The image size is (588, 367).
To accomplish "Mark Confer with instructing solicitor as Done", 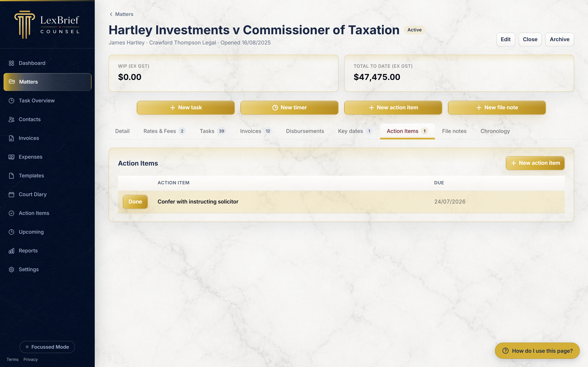I will pos(135,202).
